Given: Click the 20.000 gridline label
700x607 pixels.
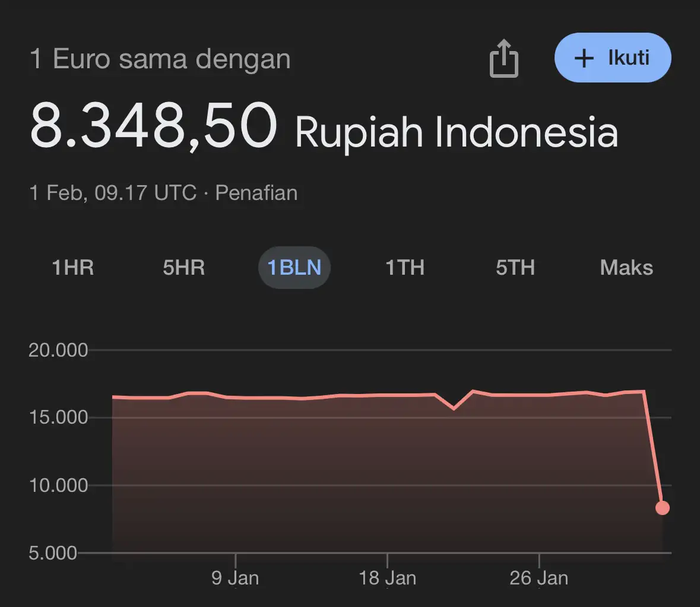Looking at the screenshot, I should (x=58, y=350).
